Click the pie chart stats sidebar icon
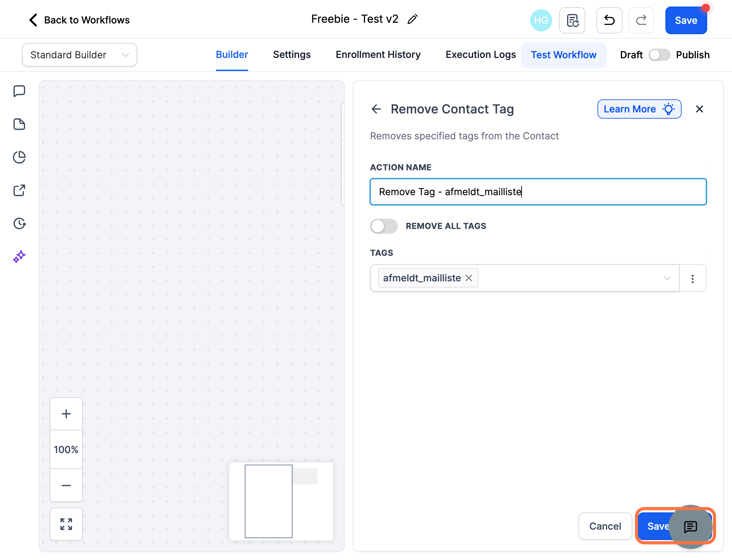 19,157
